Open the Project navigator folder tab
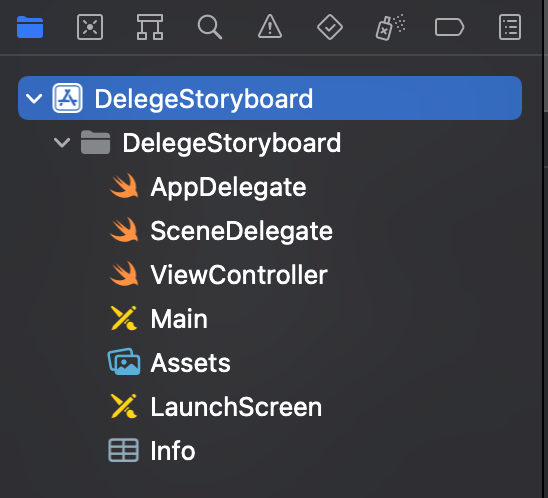 30,27
